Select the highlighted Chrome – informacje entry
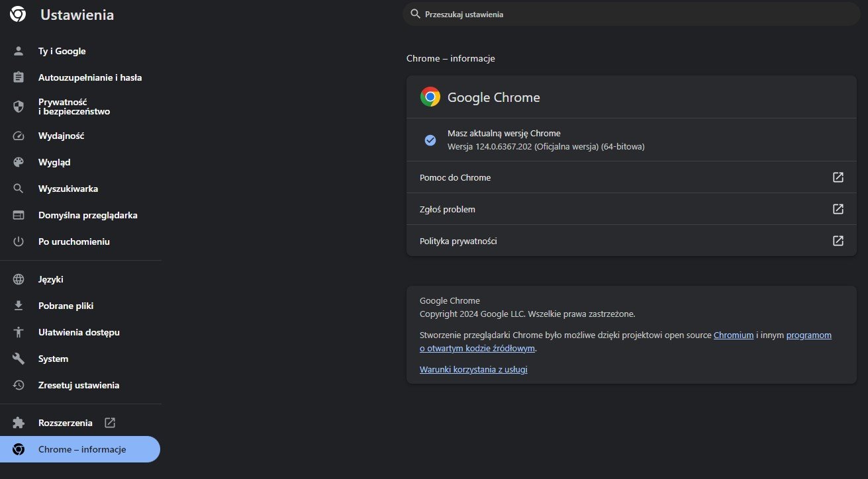 80,449
